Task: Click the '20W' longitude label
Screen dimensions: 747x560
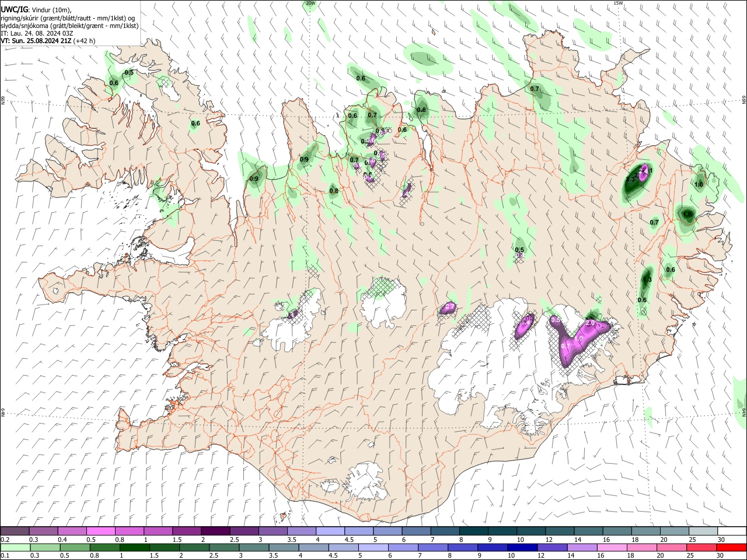Action: coord(310,3)
